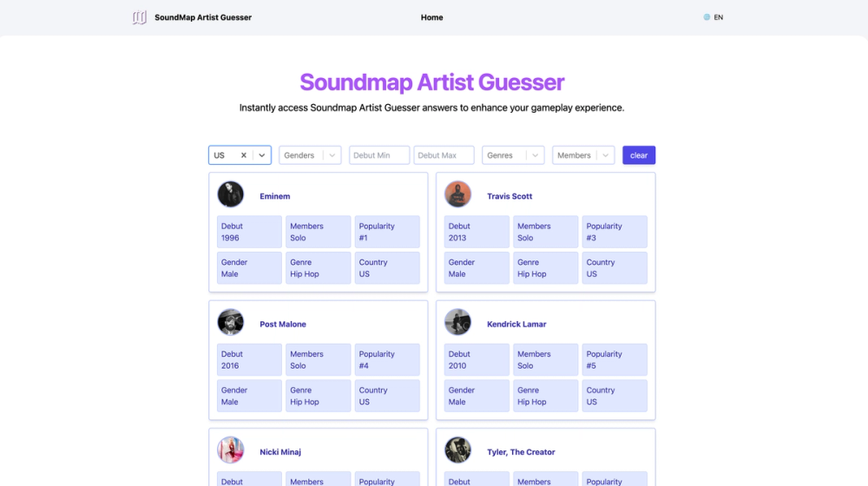Click Travis Scott's avatar image
This screenshot has width=868, height=486.
457,194
